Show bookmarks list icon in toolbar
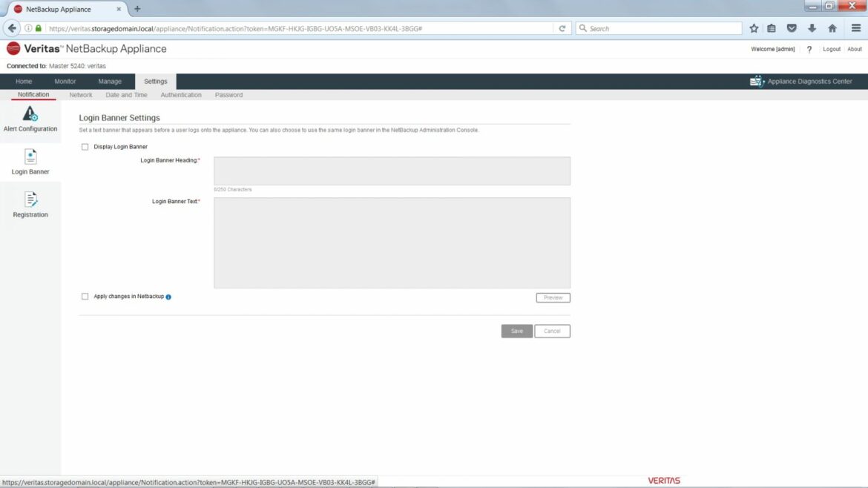The width and height of the screenshot is (868, 488). 771,28
